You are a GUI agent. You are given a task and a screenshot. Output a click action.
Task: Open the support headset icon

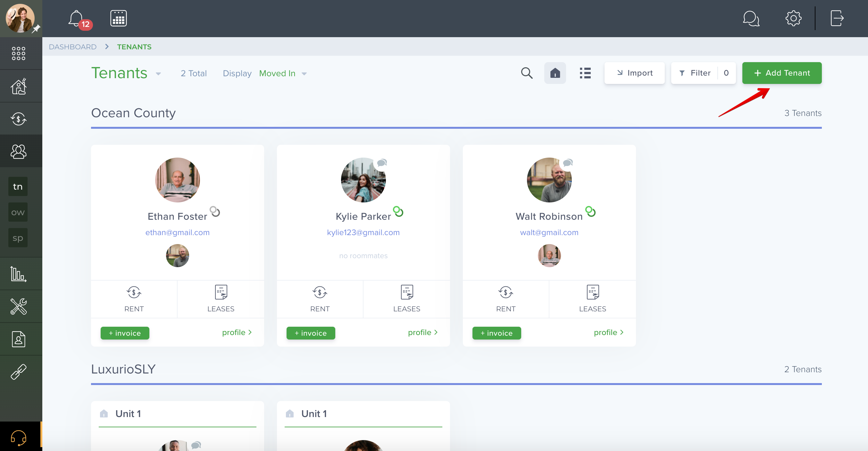coord(19,438)
